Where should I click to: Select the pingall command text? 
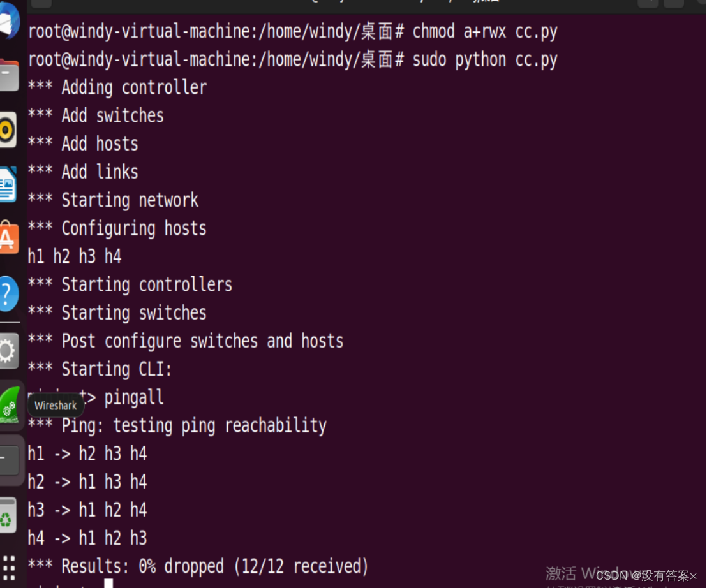point(133,397)
